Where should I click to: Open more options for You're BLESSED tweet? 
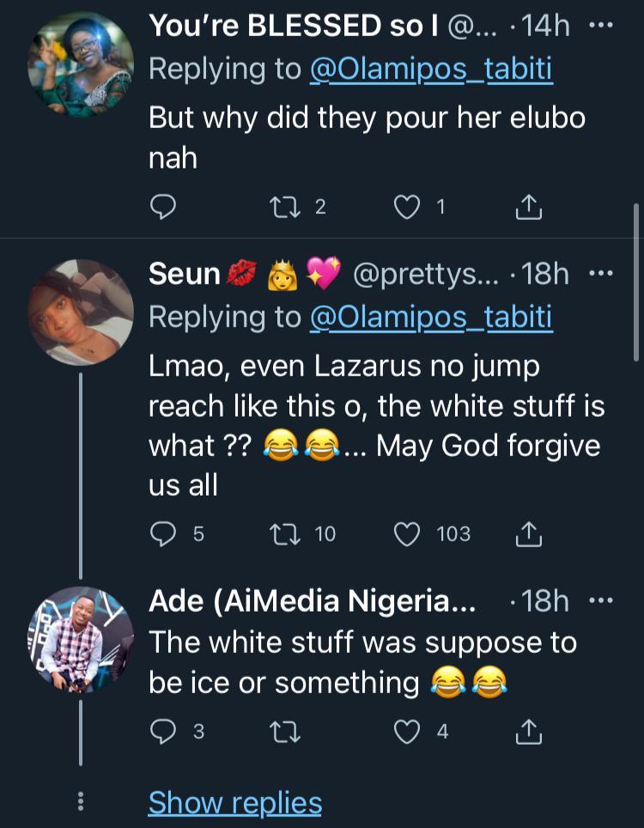click(601, 26)
